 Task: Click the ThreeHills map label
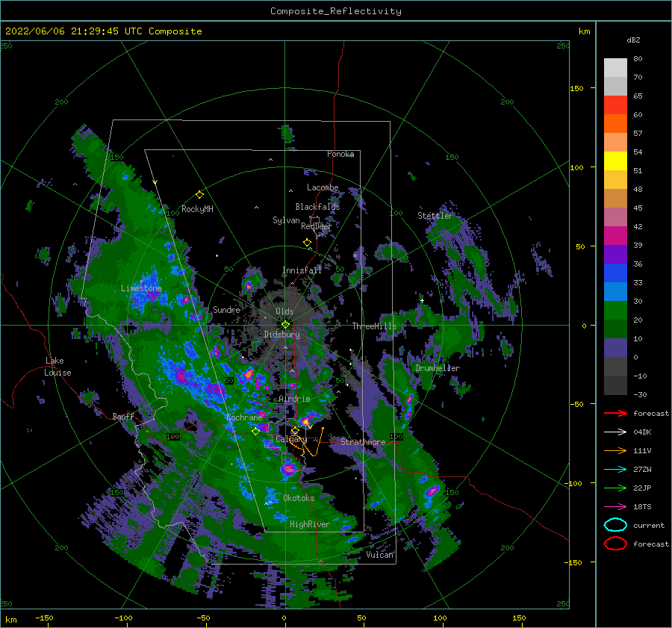pos(375,326)
